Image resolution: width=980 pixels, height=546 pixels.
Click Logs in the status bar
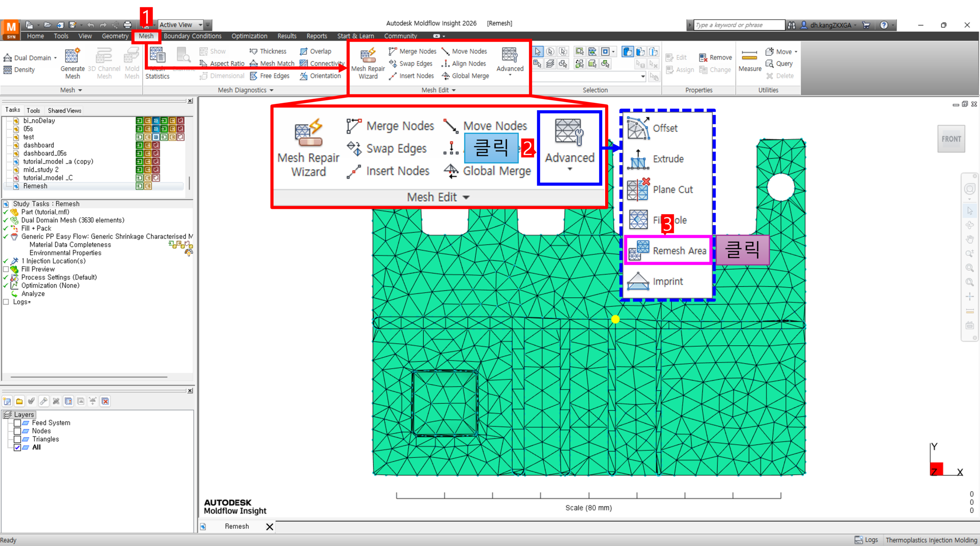[x=867, y=540]
